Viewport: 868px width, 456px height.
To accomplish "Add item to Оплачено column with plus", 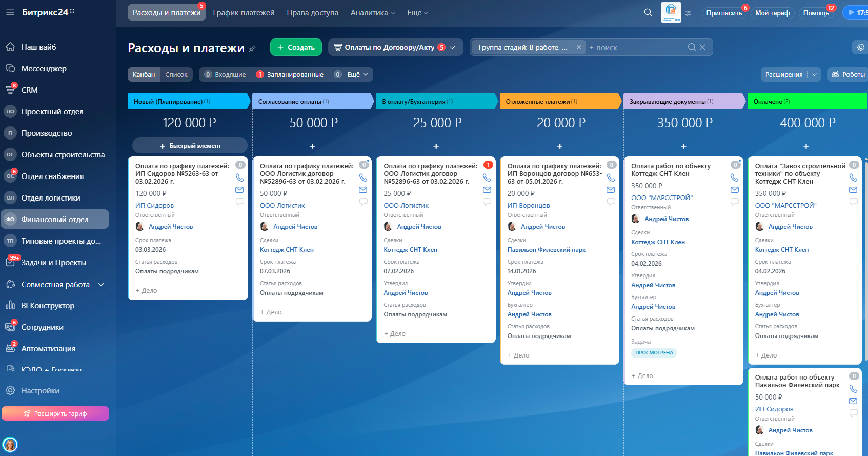I will (806, 146).
